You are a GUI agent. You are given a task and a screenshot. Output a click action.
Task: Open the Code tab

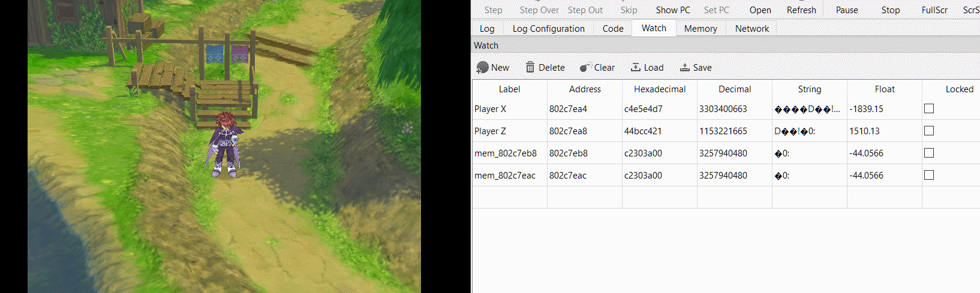coord(613,29)
